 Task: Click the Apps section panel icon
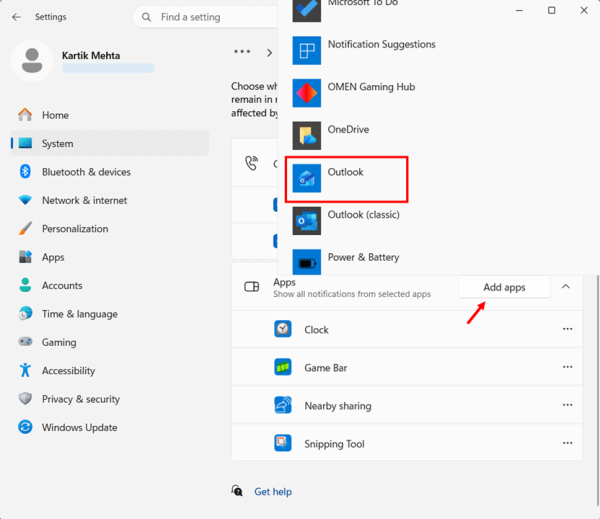[x=251, y=286]
